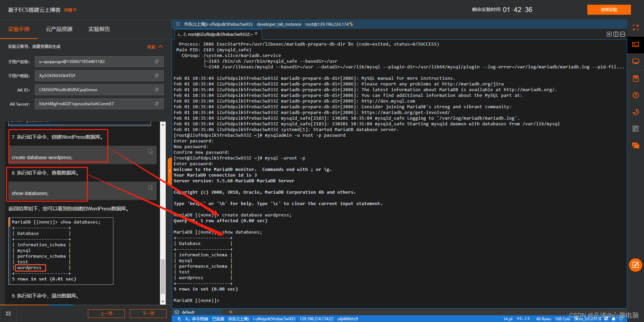The height and width of the screenshot is (322, 644).
Task: Click the 14 pt font size in status bar
Action: coord(508,319)
